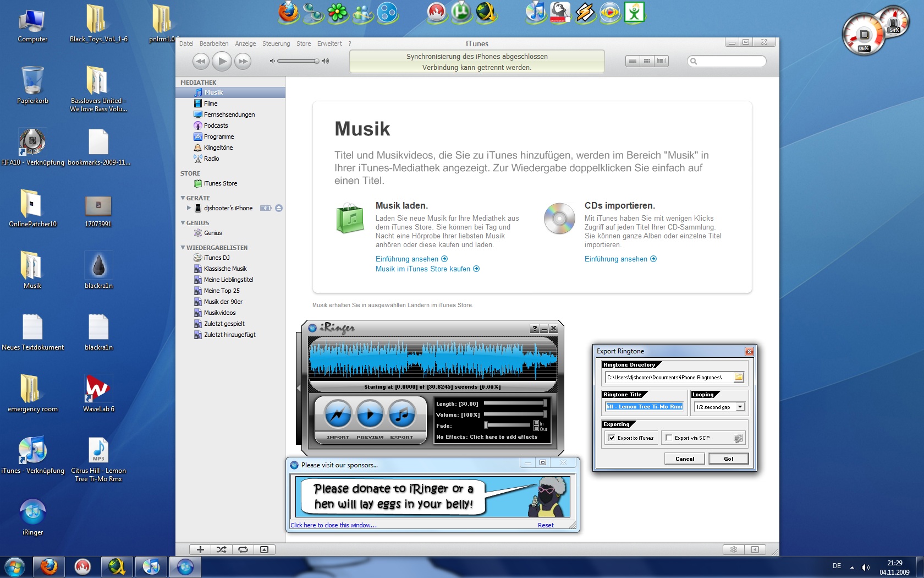
Task: Open the Erweitert menu
Action: pyautogui.click(x=329, y=43)
